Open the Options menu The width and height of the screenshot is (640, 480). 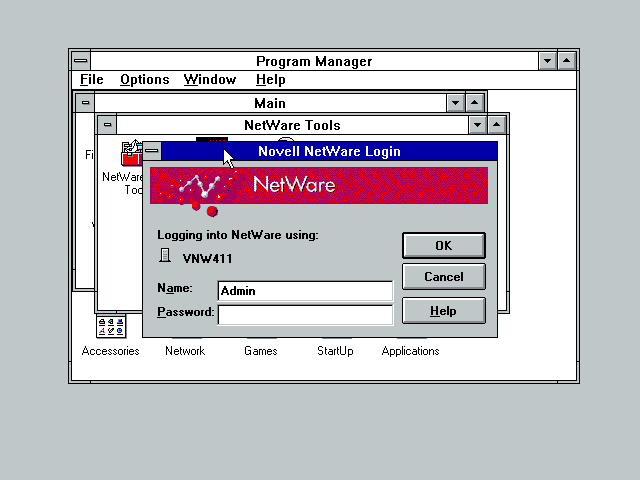click(144, 79)
